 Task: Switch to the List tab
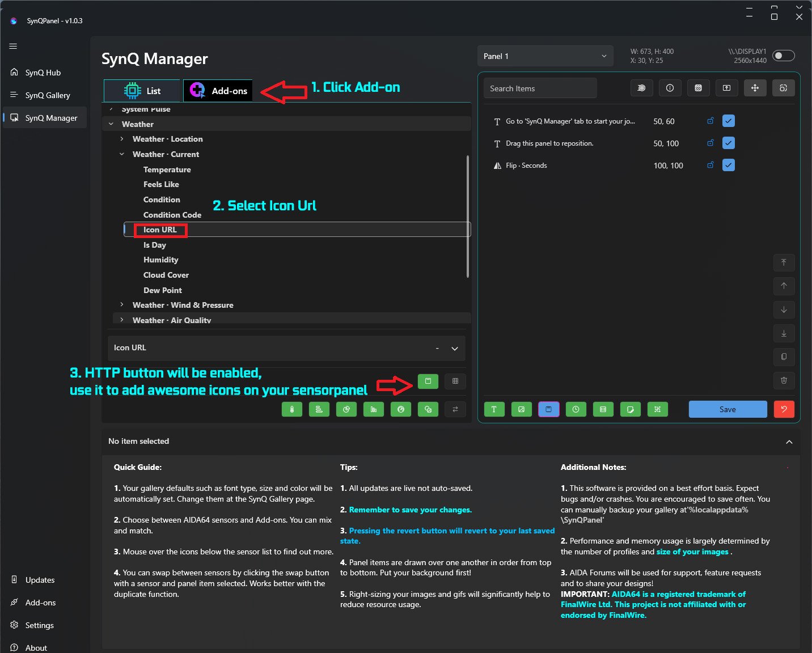click(x=142, y=91)
